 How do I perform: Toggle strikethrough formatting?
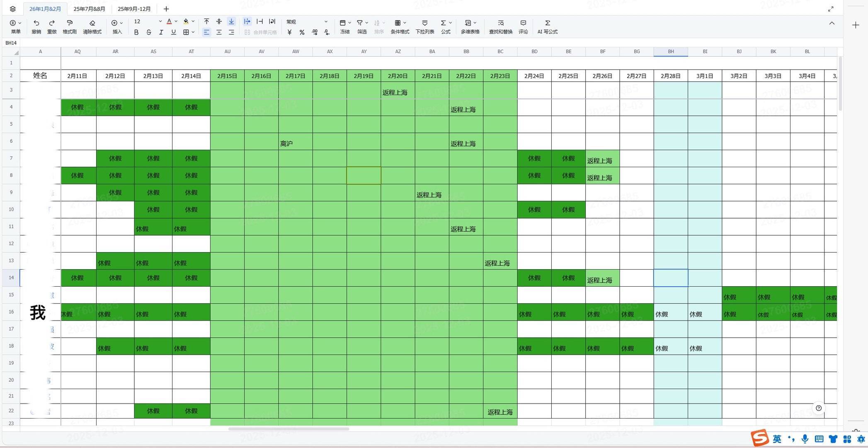tap(148, 32)
